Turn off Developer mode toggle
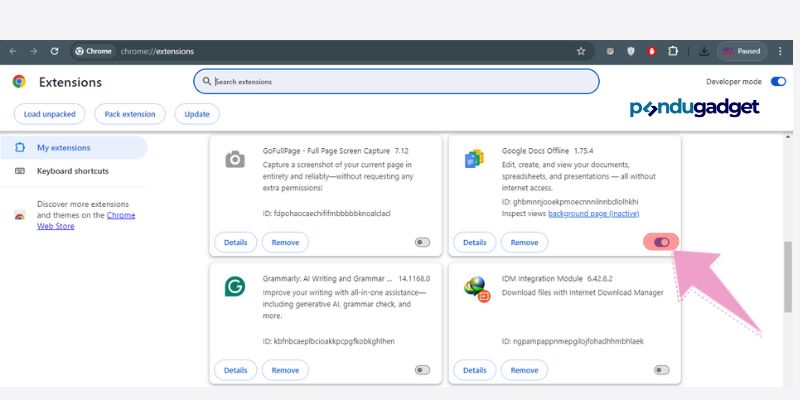The width and height of the screenshot is (800, 400). coord(778,82)
